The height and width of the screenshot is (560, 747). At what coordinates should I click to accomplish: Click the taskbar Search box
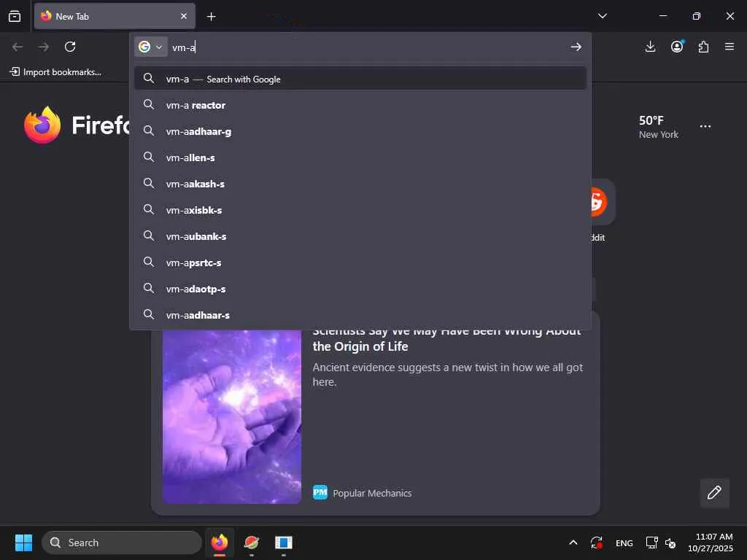(x=122, y=542)
